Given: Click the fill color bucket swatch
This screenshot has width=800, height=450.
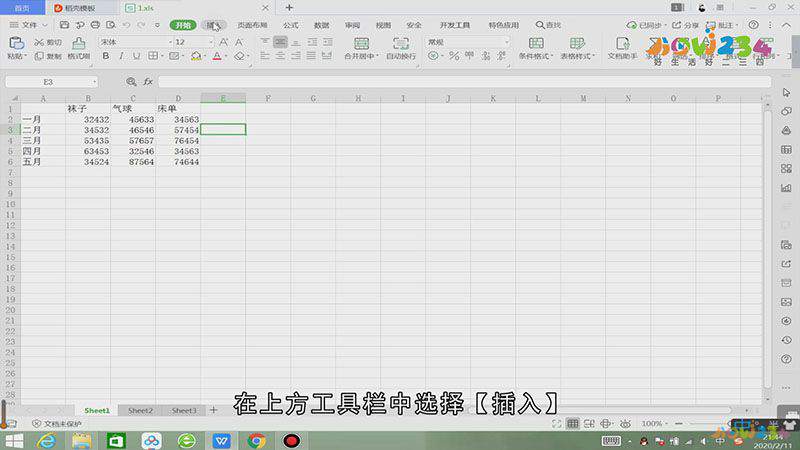Looking at the screenshot, I should [x=196, y=56].
